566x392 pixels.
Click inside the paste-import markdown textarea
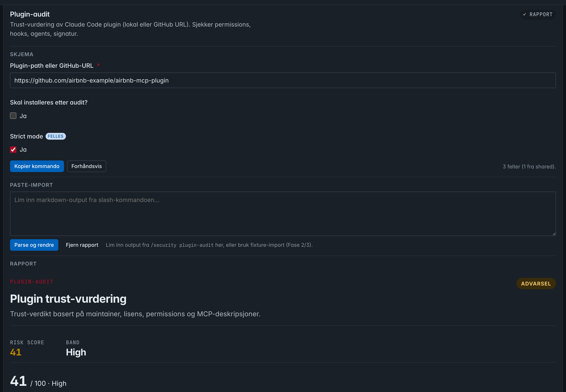tap(283, 214)
